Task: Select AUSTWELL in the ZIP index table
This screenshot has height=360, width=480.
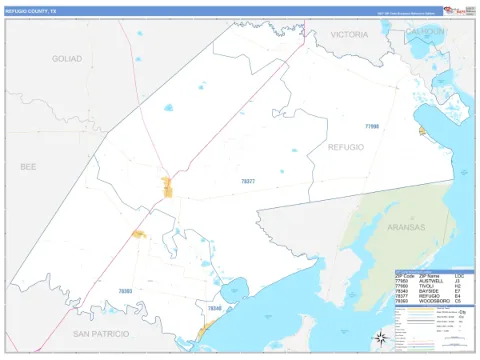Action: 431,281
